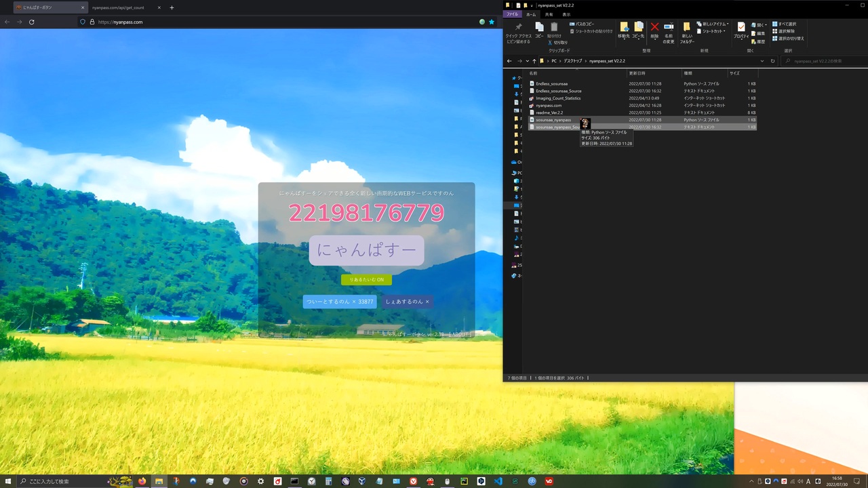Open Explorer recent locations dropdown

click(x=528, y=61)
